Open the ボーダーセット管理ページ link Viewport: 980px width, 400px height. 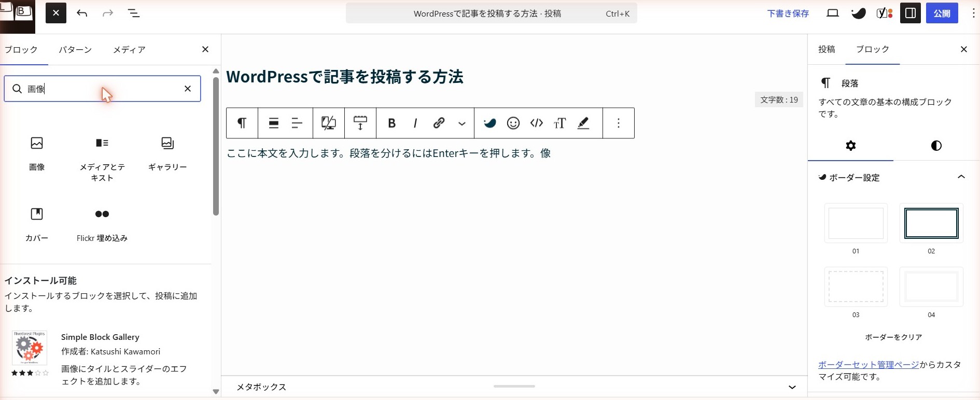(869, 365)
